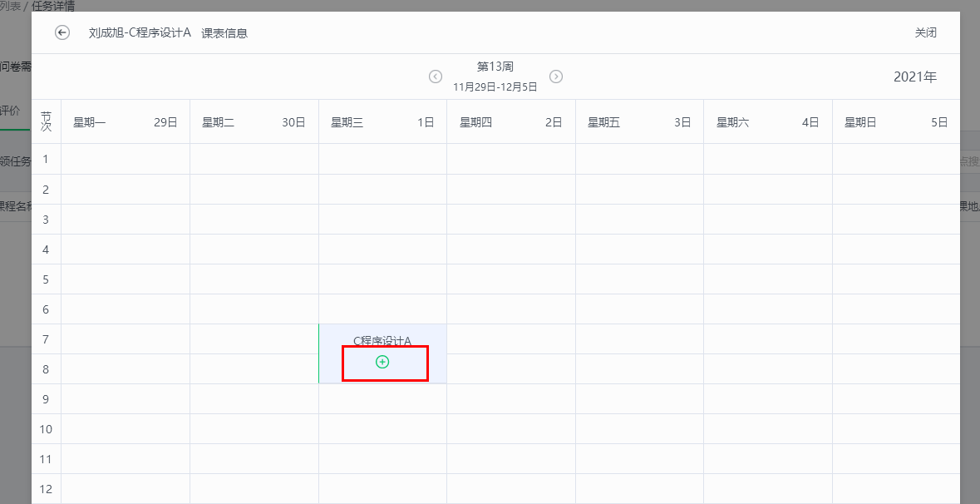Image resolution: width=980 pixels, height=504 pixels.
Task: Click the 星期日 5日 column header
Action: [x=895, y=122]
